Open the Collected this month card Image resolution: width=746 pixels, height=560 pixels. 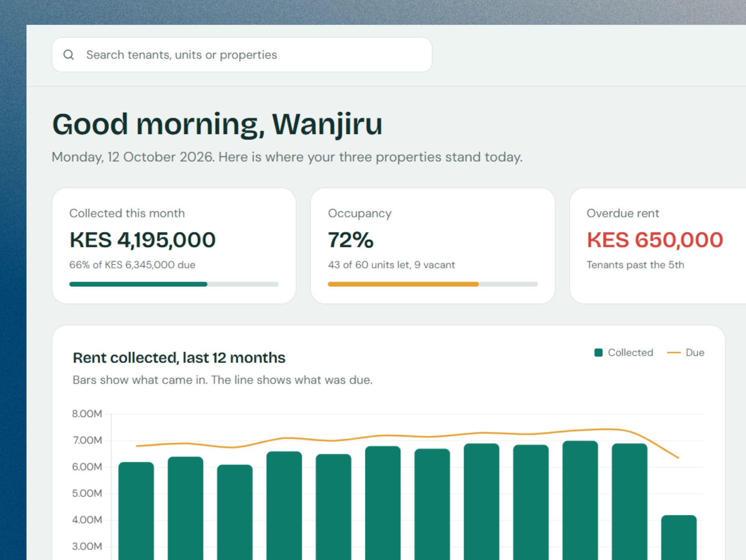[174, 246]
